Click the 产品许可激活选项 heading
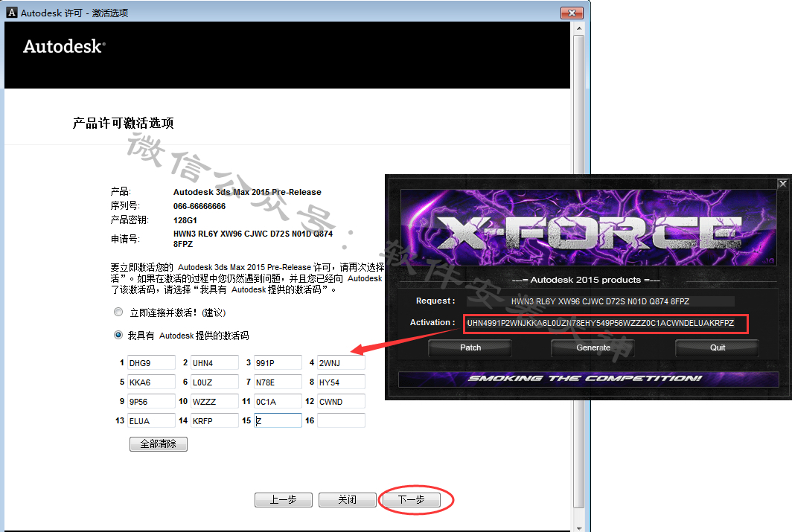This screenshot has width=792, height=532. point(124,123)
